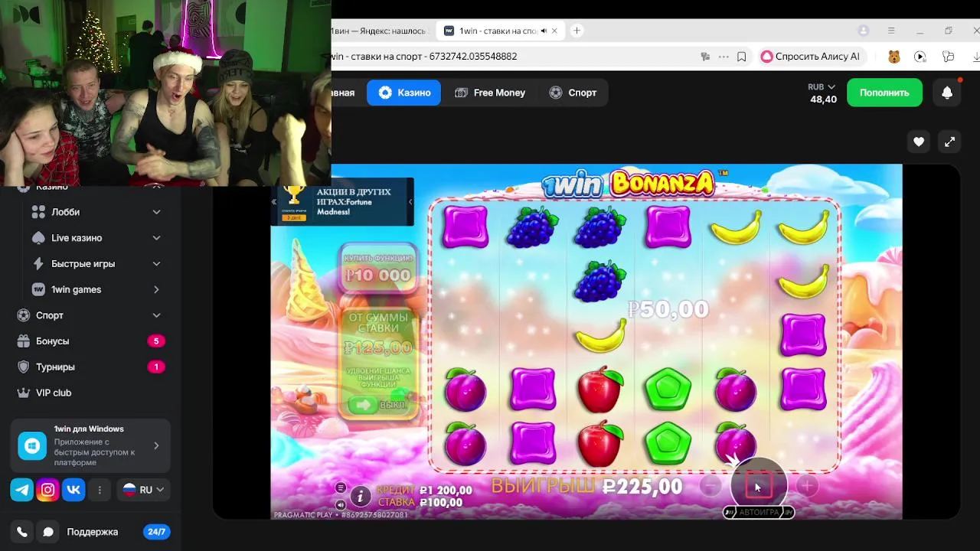Expand the Быстрые игры section
Viewport: 980px width, 551px height.
tap(156, 264)
